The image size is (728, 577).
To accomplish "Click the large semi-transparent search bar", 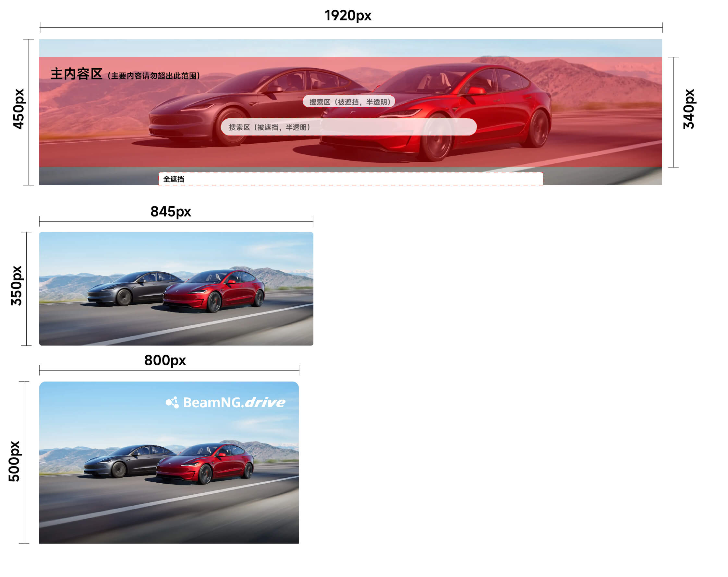I will coord(348,127).
